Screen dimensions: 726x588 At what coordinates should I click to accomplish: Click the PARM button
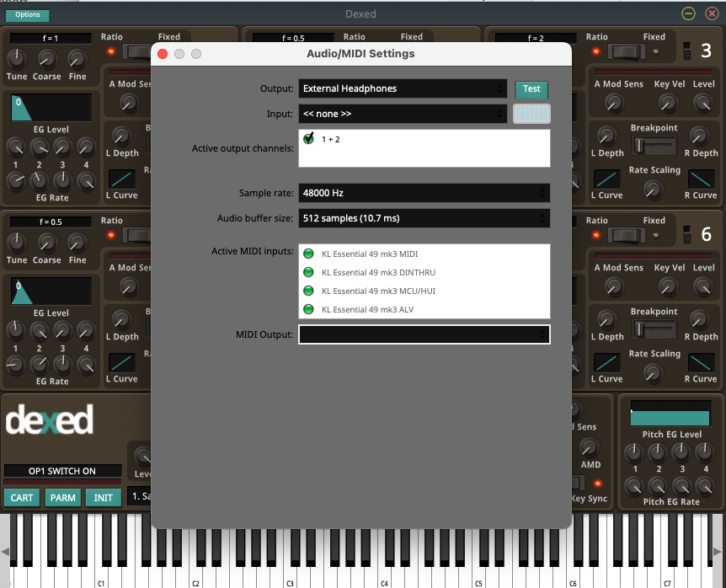coord(62,498)
